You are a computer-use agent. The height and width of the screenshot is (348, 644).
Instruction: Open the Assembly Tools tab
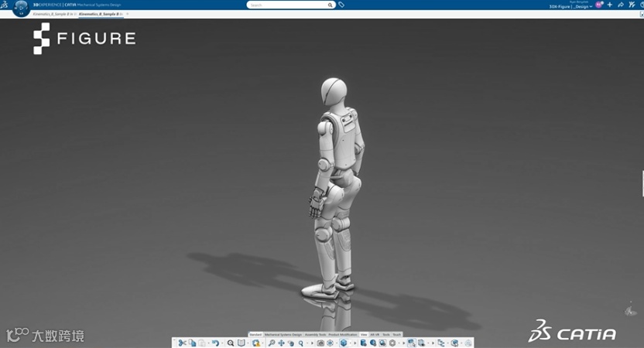click(x=316, y=334)
